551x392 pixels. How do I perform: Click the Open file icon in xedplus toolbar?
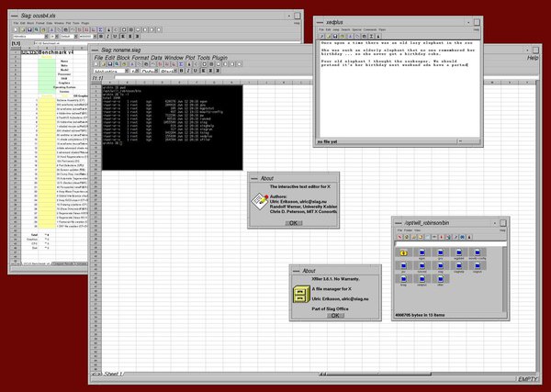click(x=329, y=36)
